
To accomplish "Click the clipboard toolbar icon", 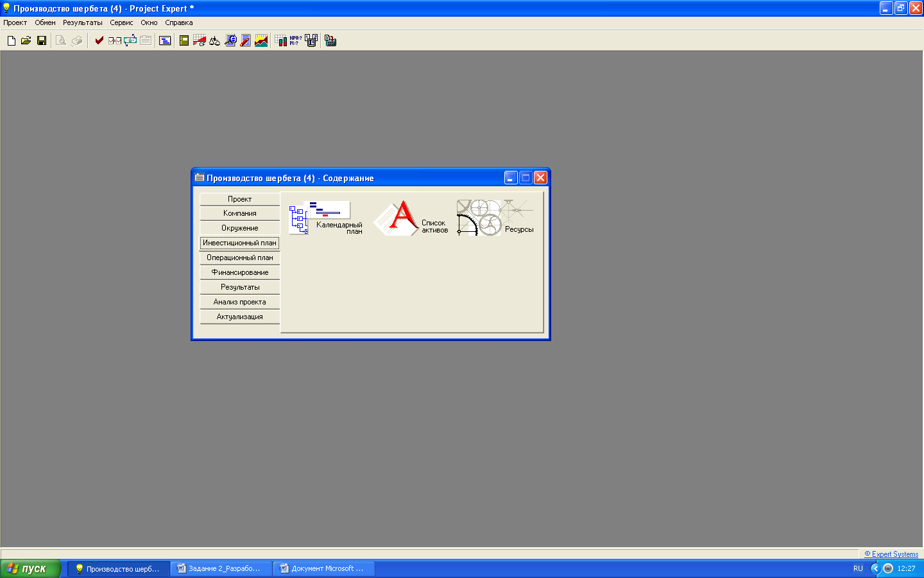I will coord(146,40).
